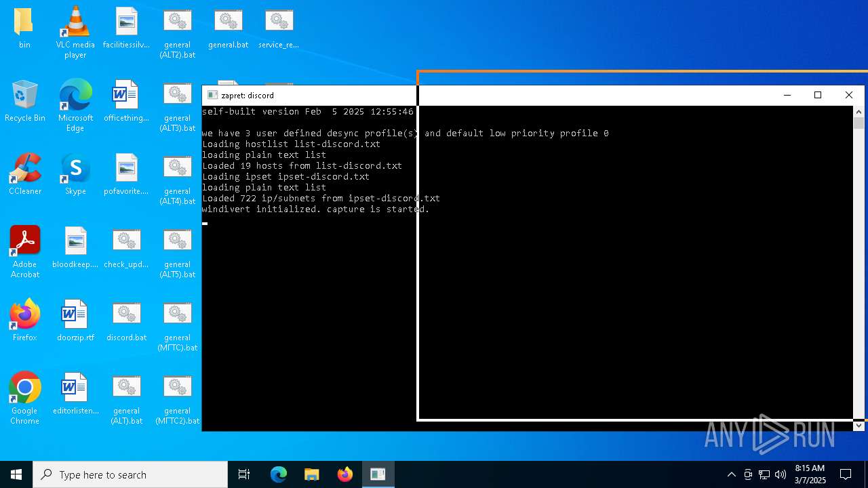Open Edge from the taskbar
The height and width of the screenshot is (488, 868).
[x=279, y=474]
